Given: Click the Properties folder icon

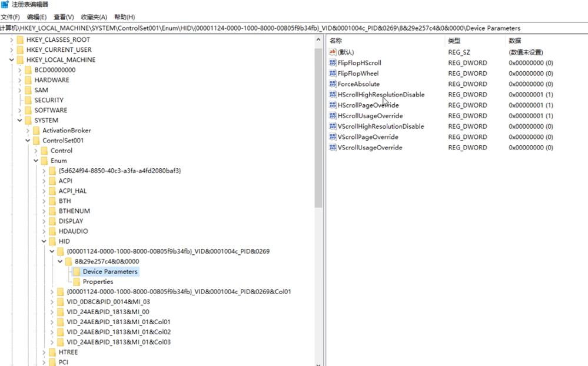Looking at the screenshot, I should coord(76,282).
